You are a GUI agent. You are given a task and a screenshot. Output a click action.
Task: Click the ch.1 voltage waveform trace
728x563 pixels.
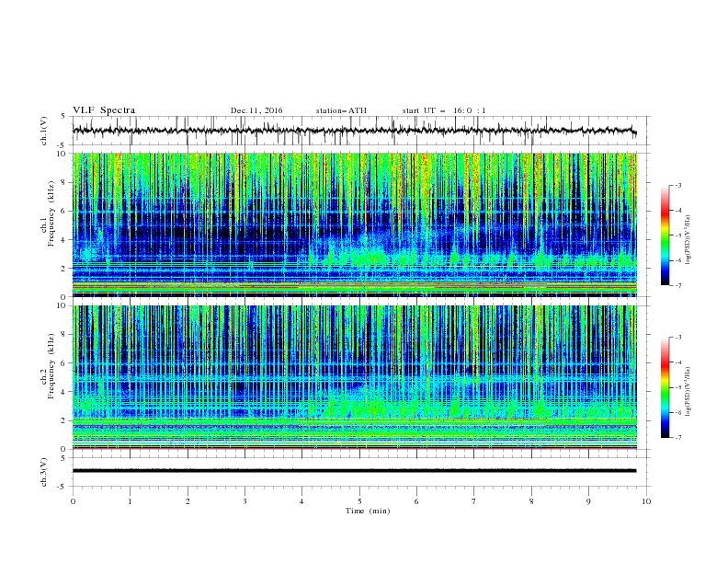click(354, 131)
